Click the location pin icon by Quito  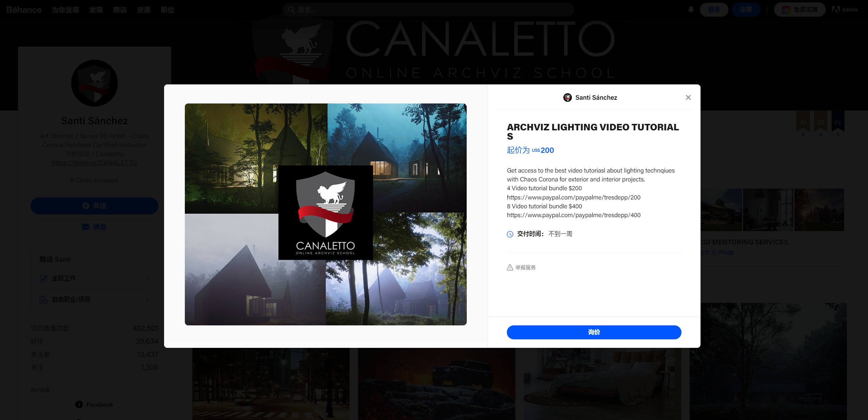pyautogui.click(x=72, y=180)
